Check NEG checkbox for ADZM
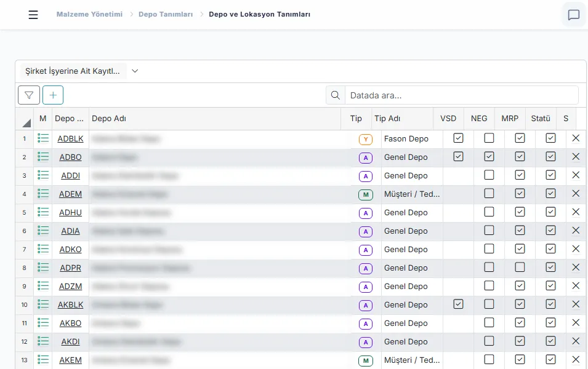 pos(489,285)
